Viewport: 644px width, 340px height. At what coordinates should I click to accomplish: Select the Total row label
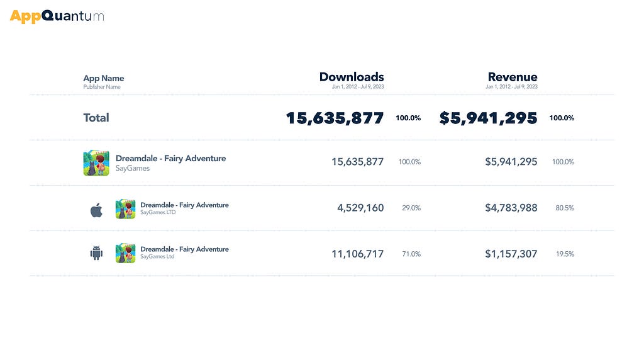click(x=96, y=118)
